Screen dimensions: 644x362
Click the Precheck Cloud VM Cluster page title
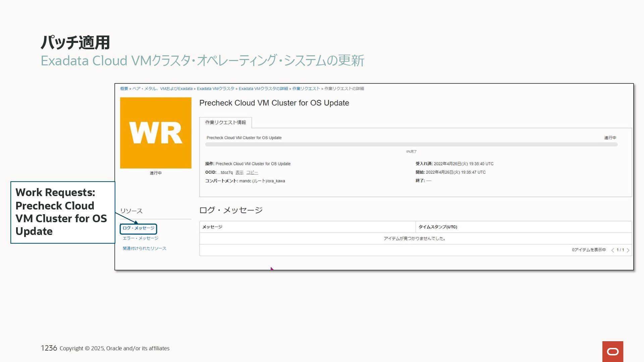pyautogui.click(x=274, y=103)
